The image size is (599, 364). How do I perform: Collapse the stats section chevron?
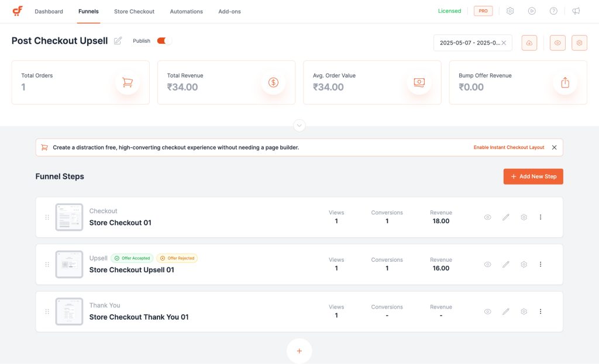[x=299, y=126]
